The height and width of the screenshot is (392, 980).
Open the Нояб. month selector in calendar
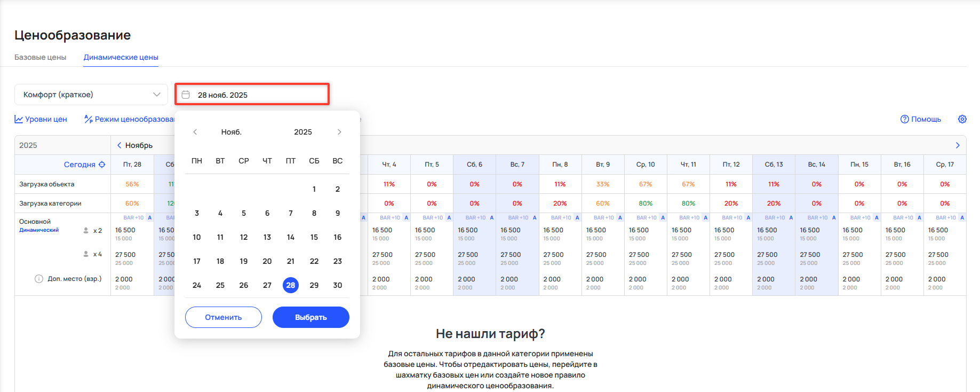click(x=231, y=132)
